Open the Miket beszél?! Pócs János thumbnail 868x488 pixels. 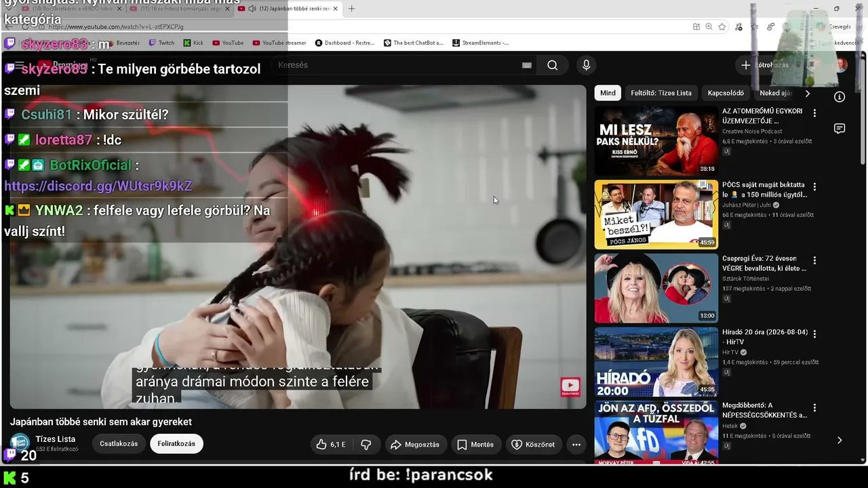pos(656,215)
